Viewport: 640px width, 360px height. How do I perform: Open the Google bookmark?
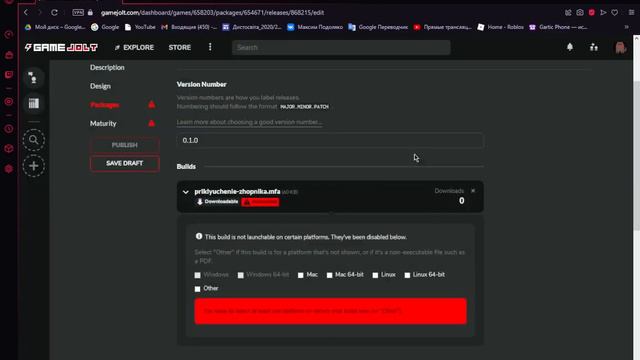105,27
